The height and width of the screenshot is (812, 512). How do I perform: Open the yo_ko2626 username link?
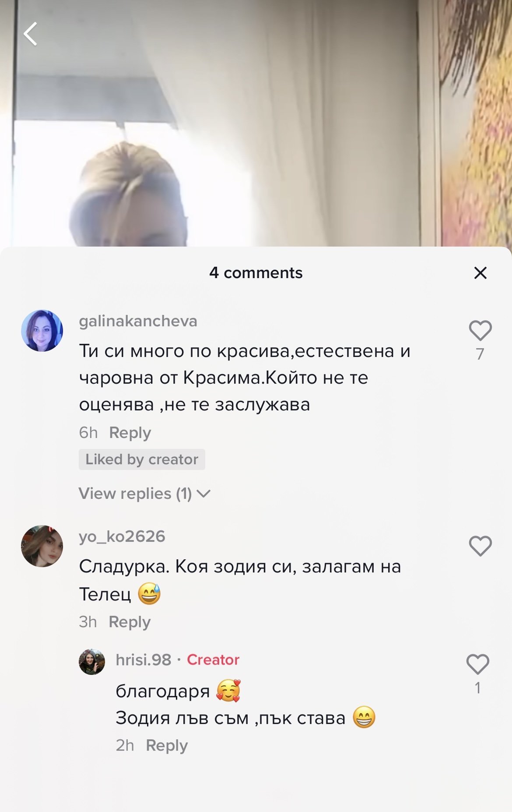[x=122, y=537]
